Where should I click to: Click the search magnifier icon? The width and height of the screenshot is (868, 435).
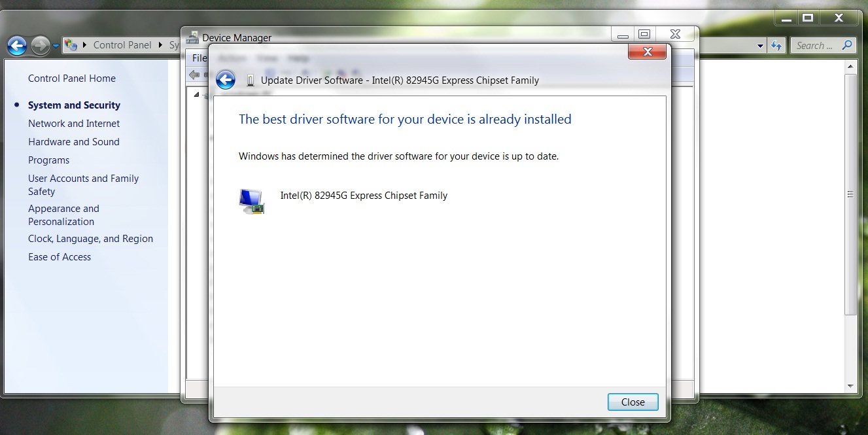pos(848,45)
